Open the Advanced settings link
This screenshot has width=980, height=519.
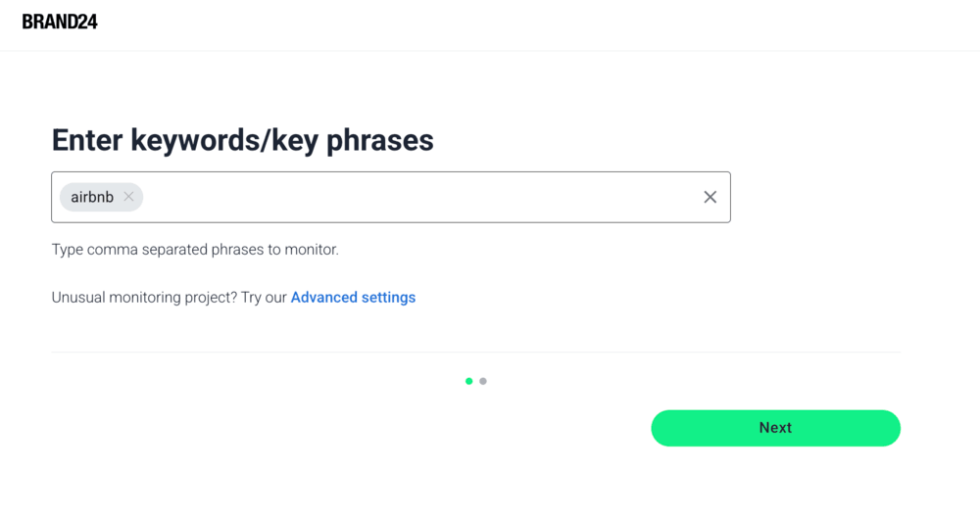pyautogui.click(x=353, y=298)
